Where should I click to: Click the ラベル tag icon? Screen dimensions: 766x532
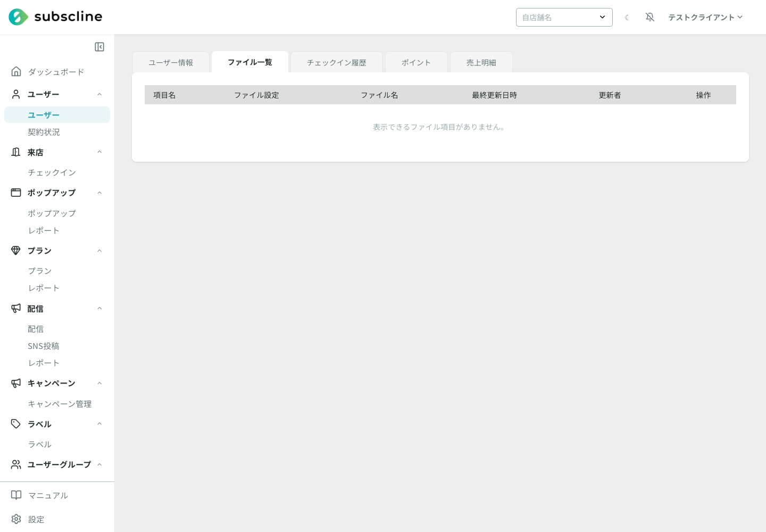tap(16, 424)
